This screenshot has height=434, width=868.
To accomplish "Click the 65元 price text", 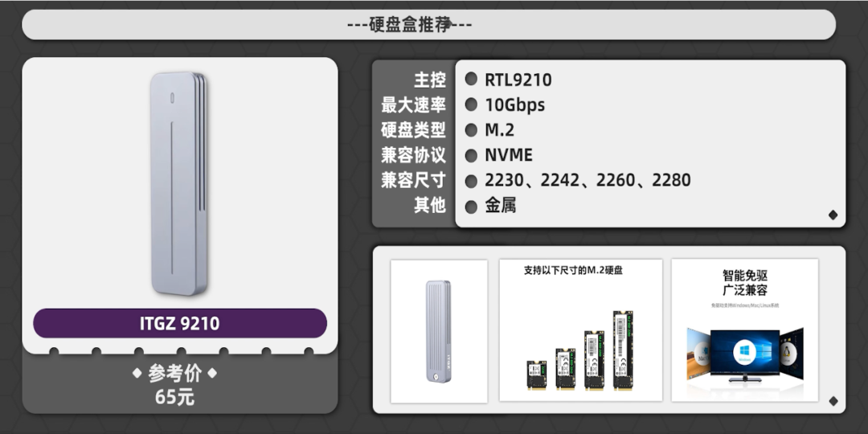I will click(174, 397).
